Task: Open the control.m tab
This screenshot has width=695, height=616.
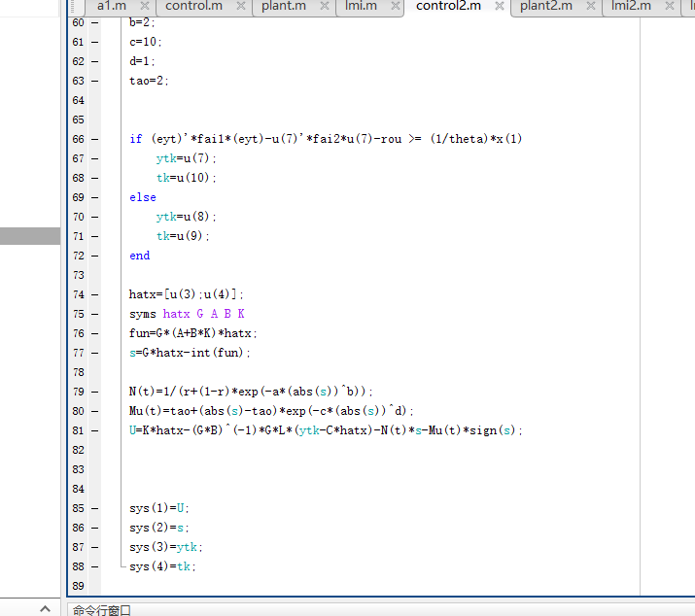Action: coord(193,6)
